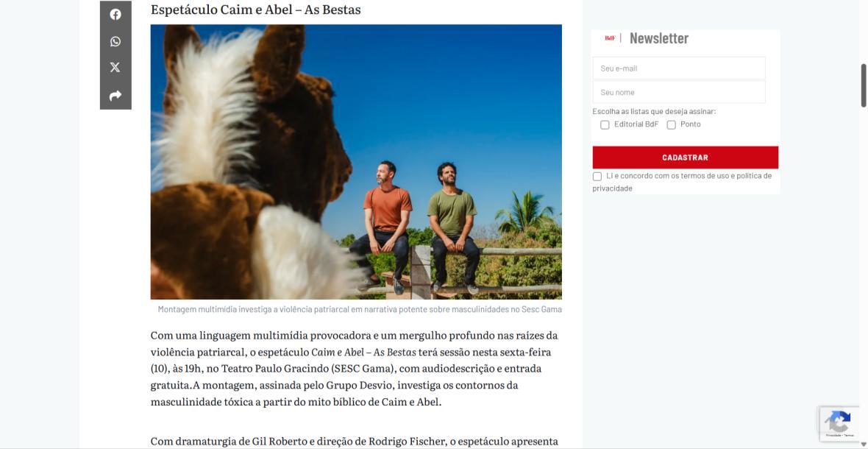Share the article on X
Viewport: 868px width, 449px height.
point(115,68)
